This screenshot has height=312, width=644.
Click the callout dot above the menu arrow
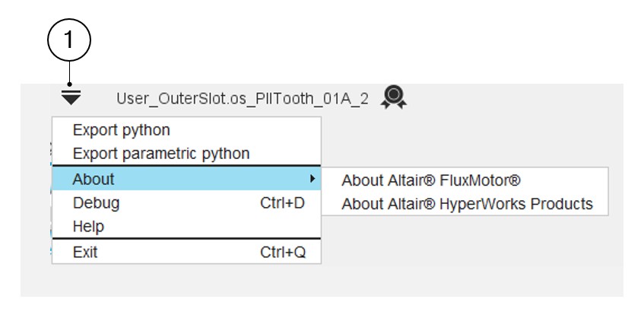point(71,84)
